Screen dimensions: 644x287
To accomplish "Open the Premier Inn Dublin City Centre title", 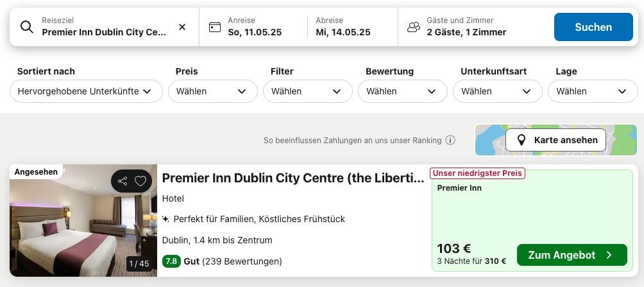I will click(292, 178).
